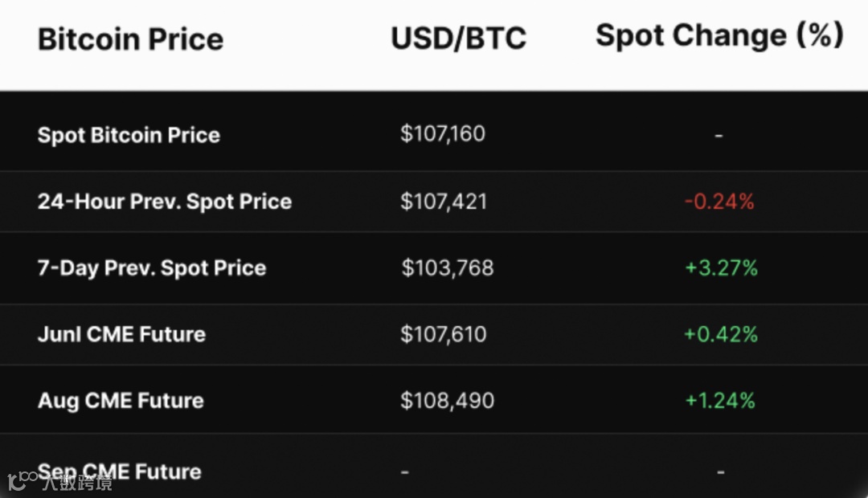The image size is (868, 498).
Task: Click the USD/BTC column header
Action: click(458, 39)
